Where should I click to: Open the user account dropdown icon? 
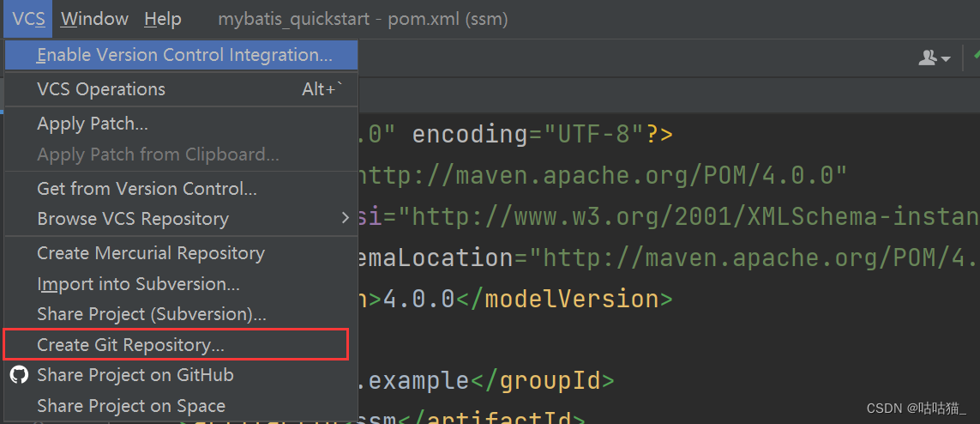coord(935,58)
